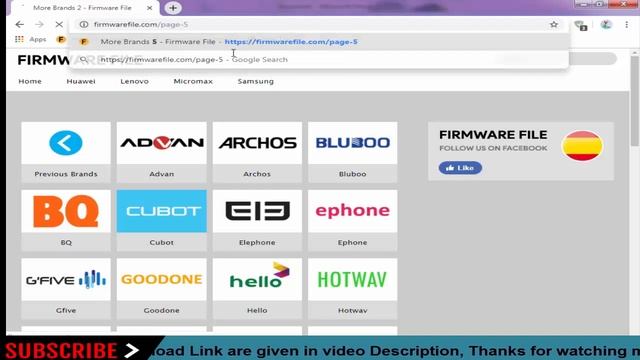Select the More Brands Firmware File tab
The width and height of the screenshot is (640, 360).
point(82,8)
